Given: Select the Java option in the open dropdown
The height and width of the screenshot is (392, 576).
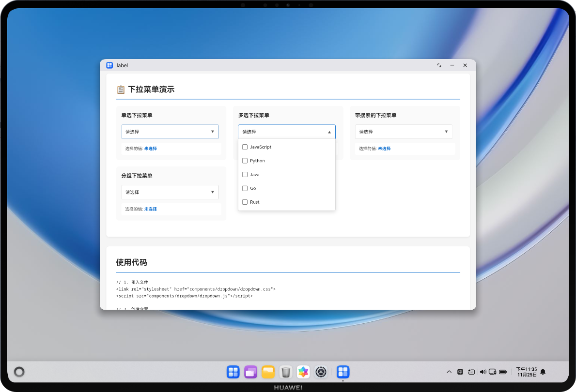Looking at the screenshot, I should [255, 174].
